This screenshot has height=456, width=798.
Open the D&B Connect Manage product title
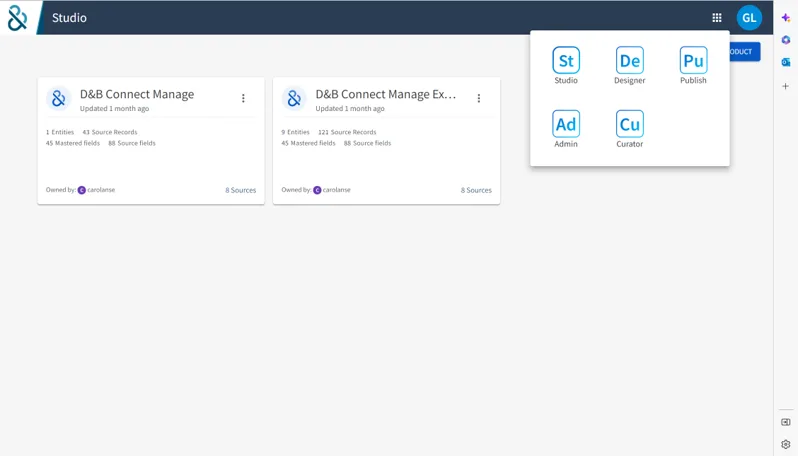pyautogui.click(x=137, y=94)
